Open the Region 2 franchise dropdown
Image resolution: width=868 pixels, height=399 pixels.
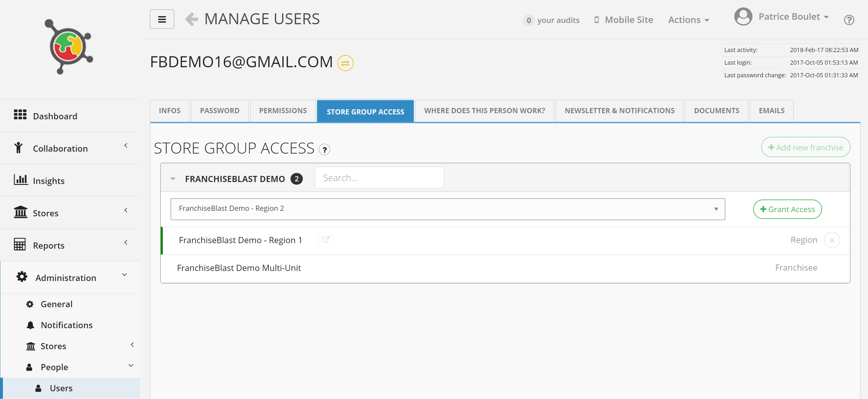point(447,209)
